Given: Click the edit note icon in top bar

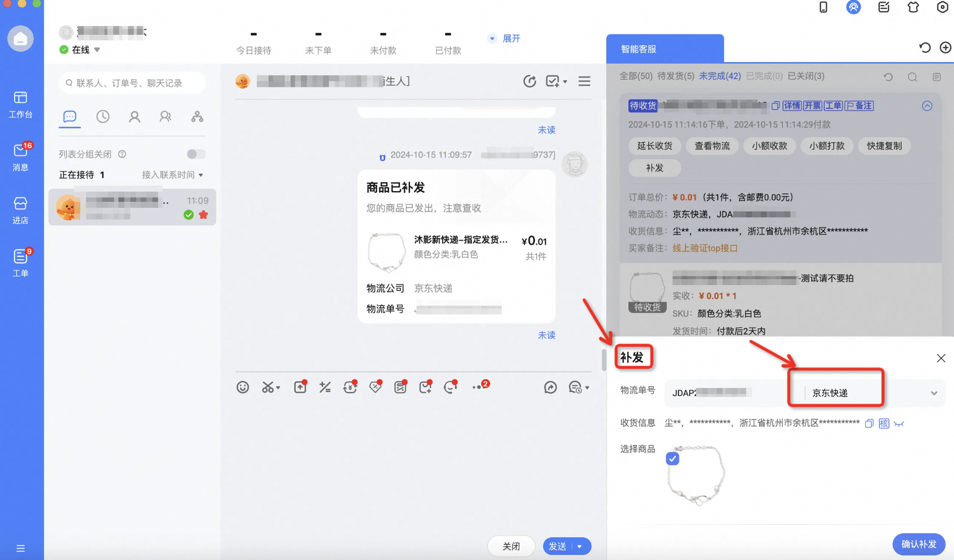Looking at the screenshot, I should 884,7.
